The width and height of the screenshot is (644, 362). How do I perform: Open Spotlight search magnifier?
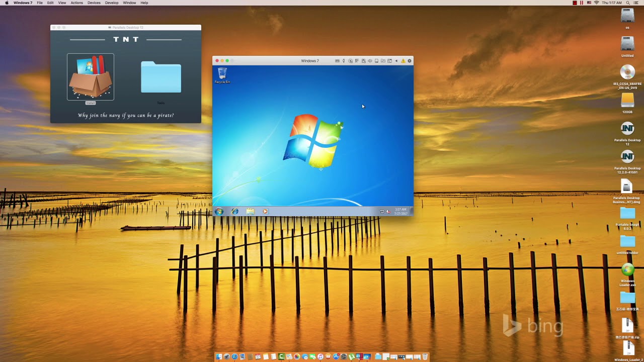point(628,3)
